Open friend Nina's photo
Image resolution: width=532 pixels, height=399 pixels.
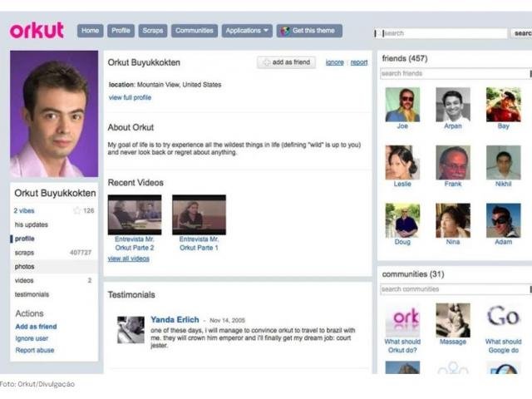coord(453,220)
